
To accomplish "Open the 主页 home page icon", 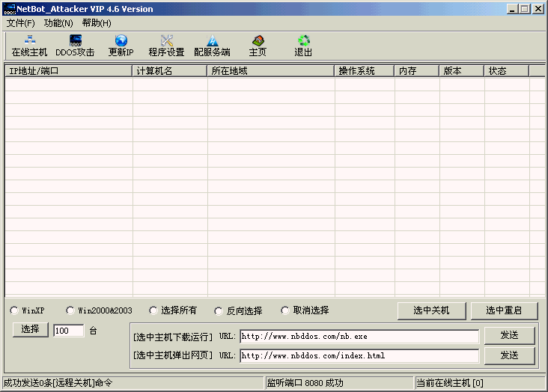I will tap(258, 41).
